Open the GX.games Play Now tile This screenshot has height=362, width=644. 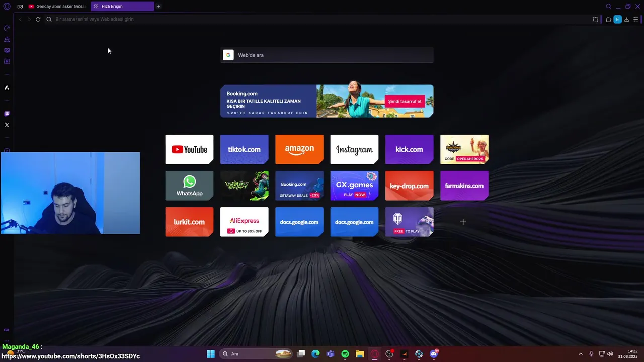tap(354, 186)
